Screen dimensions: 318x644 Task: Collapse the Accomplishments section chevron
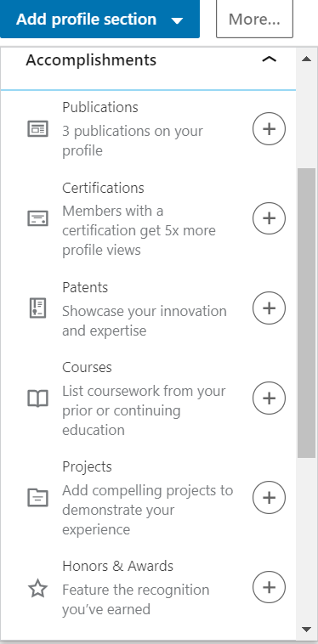pos(269,60)
